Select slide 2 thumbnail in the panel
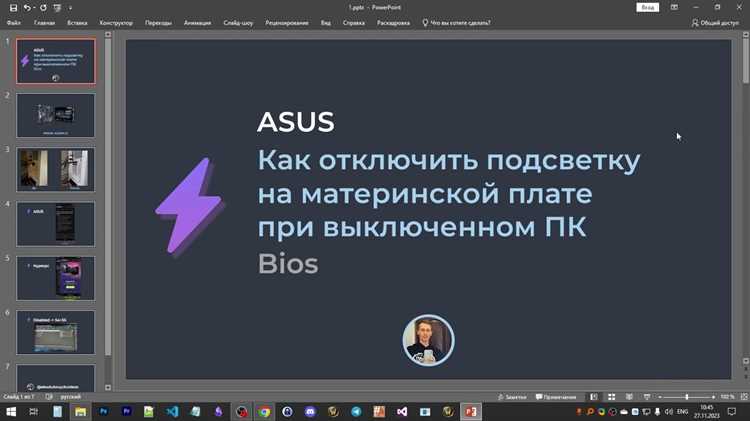 56,115
